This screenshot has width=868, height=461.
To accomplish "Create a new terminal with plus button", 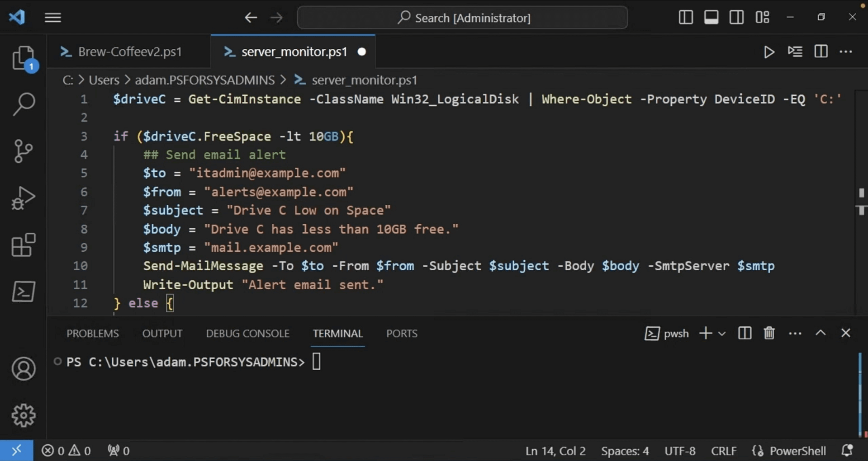I will 706,334.
